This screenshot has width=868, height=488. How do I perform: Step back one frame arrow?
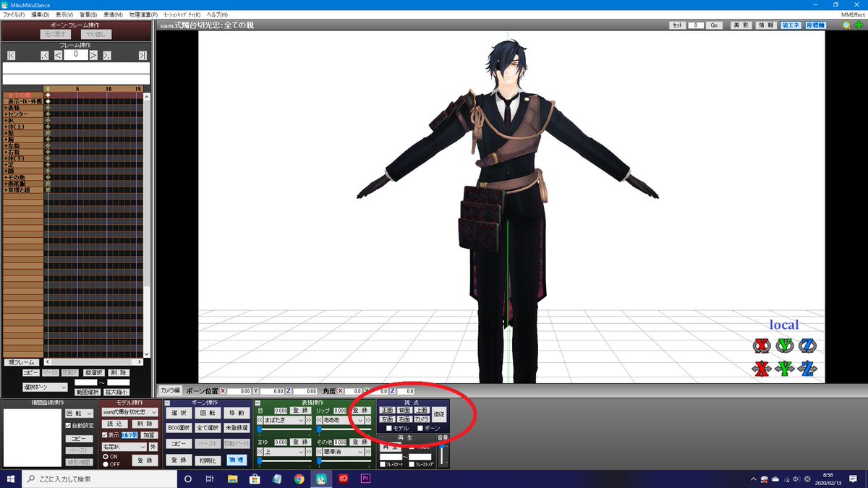[x=58, y=55]
